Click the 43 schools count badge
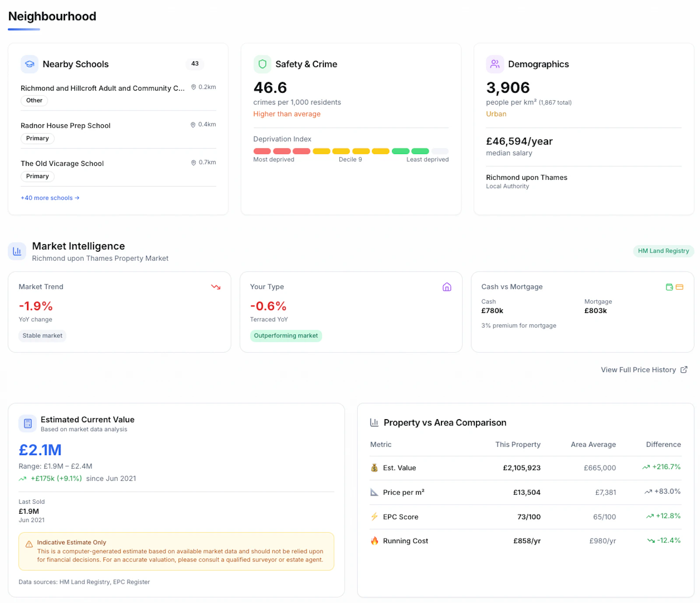 pyautogui.click(x=195, y=64)
